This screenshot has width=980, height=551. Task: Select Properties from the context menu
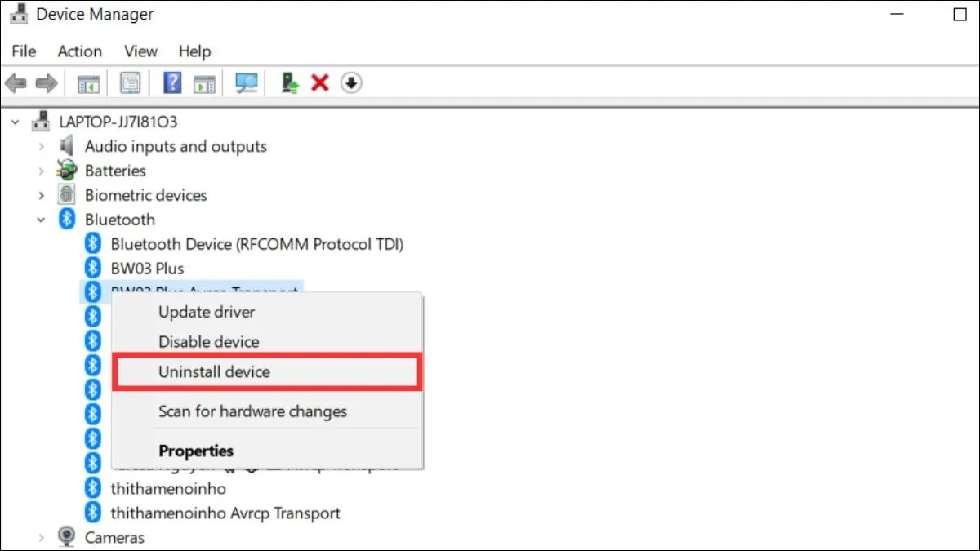click(x=196, y=451)
